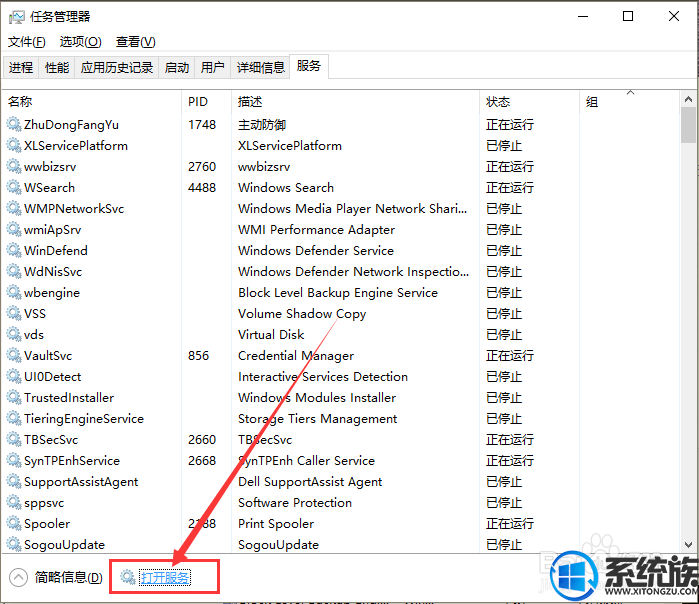Screen dimensions: 699x604
Task: Open the 查看(V) menu
Action: point(136,42)
